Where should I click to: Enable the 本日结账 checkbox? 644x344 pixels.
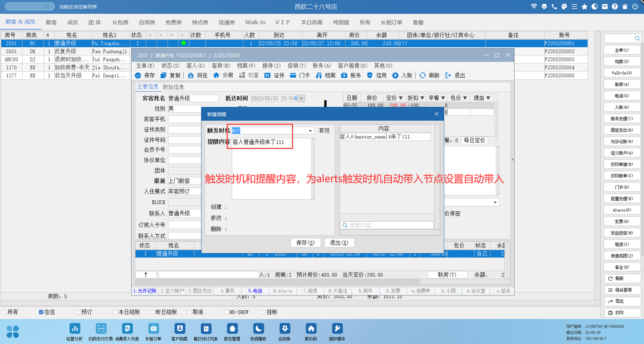point(115,312)
